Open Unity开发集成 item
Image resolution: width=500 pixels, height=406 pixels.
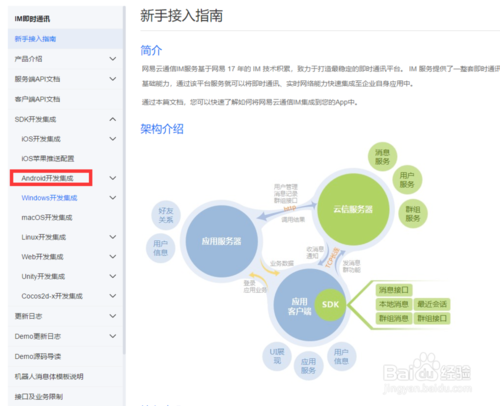[x=43, y=276]
